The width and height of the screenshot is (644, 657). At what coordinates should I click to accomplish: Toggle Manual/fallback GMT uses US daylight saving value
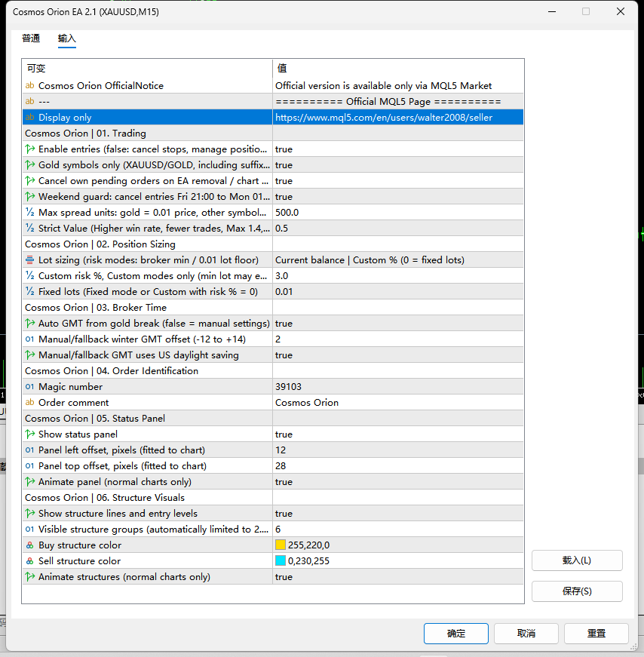point(397,355)
